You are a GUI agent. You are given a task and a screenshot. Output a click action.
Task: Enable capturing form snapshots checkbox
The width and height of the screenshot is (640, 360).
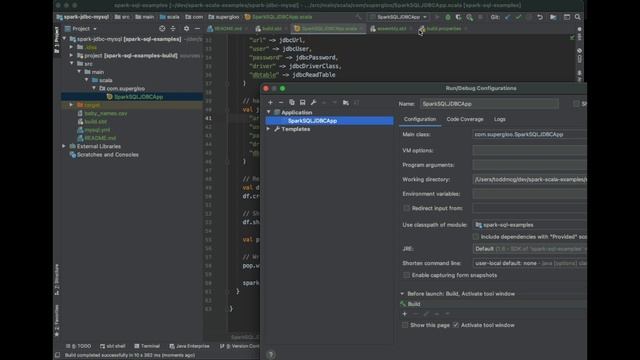pos(407,275)
